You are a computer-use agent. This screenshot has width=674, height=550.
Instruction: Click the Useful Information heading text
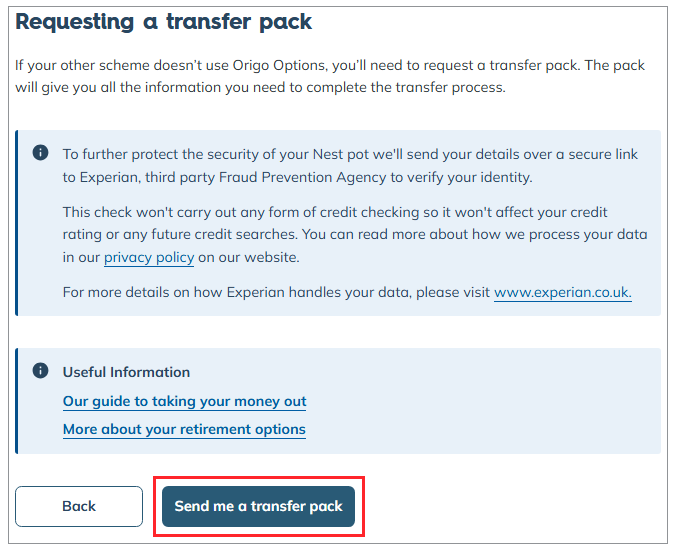(126, 372)
